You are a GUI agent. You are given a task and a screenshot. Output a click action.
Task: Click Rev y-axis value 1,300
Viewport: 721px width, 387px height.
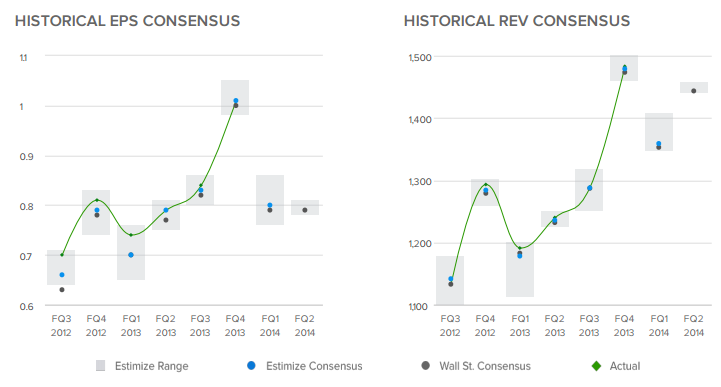(420, 182)
